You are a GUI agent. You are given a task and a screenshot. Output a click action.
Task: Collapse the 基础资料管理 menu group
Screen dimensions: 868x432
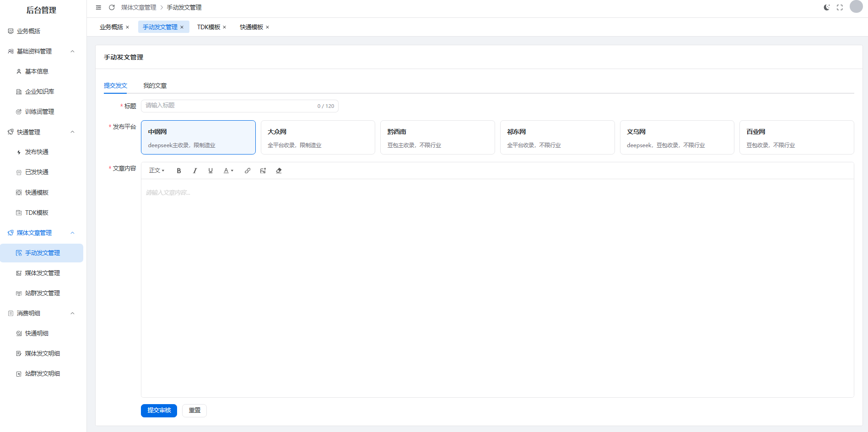point(72,51)
